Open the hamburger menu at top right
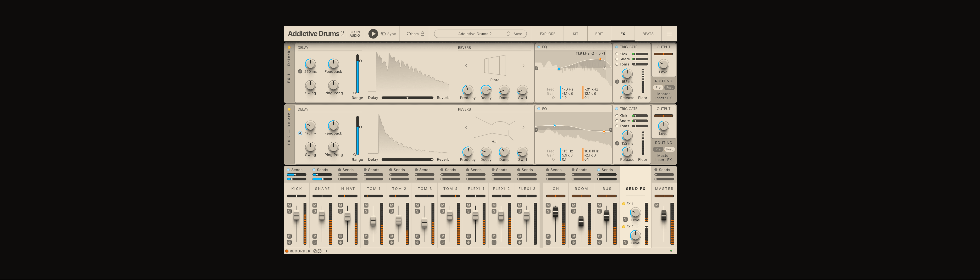This screenshot has width=980, height=280. [x=669, y=34]
